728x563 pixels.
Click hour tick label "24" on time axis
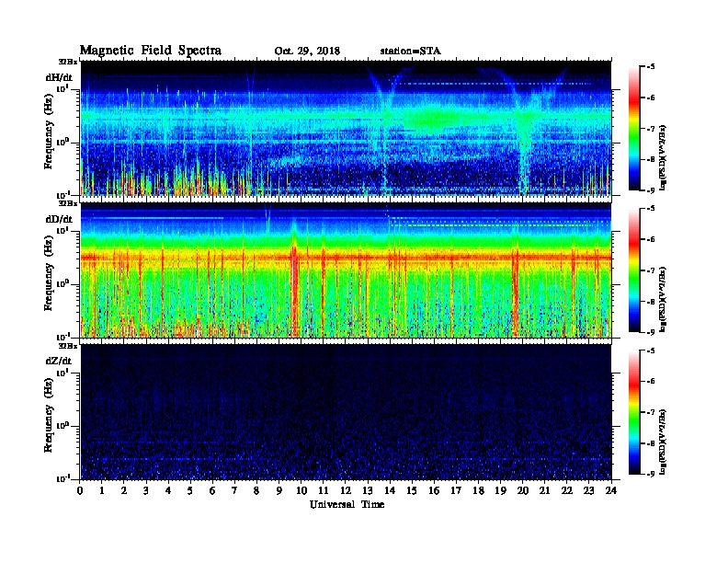pyautogui.click(x=611, y=490)
